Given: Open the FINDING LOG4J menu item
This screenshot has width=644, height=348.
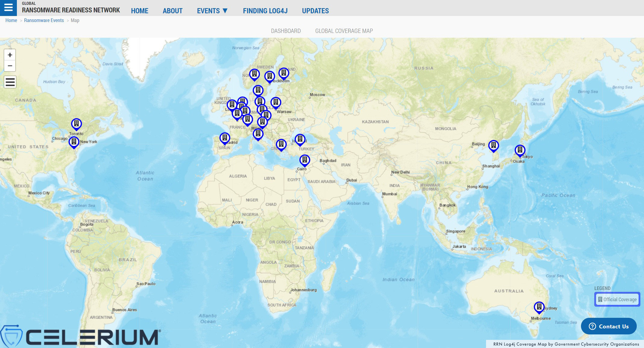Looking at the screenshot, I should pyautogui.click(x=265, y=11).
